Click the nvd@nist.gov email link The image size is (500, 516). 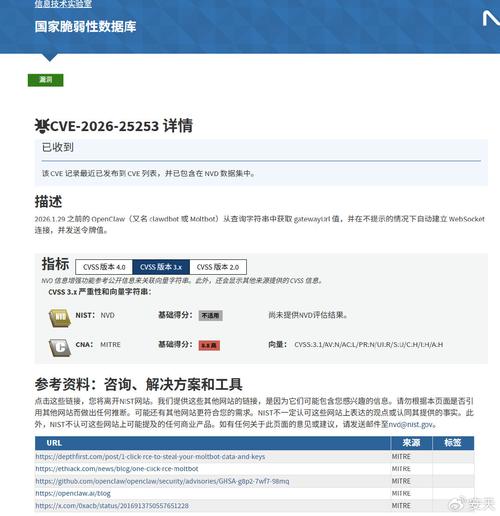[x=411, y=425]
